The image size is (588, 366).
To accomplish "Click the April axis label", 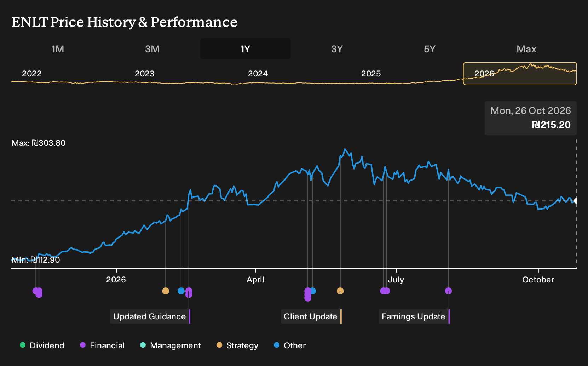I will (255, 280).
